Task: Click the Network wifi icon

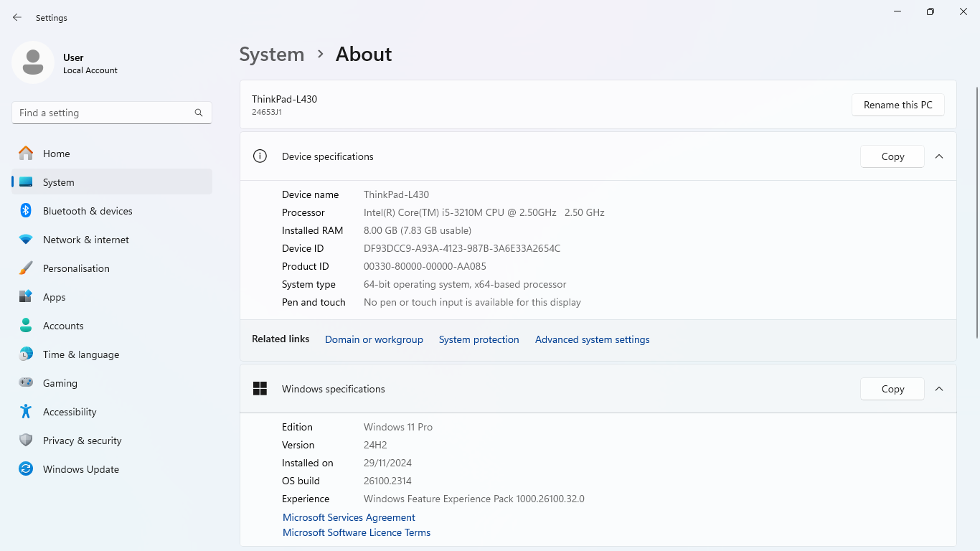Action: click(x=26, y=240)
